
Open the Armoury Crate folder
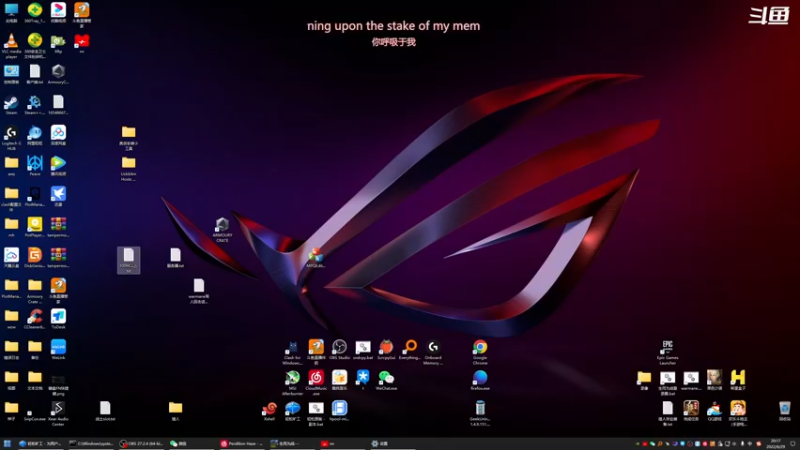point(35,291)
